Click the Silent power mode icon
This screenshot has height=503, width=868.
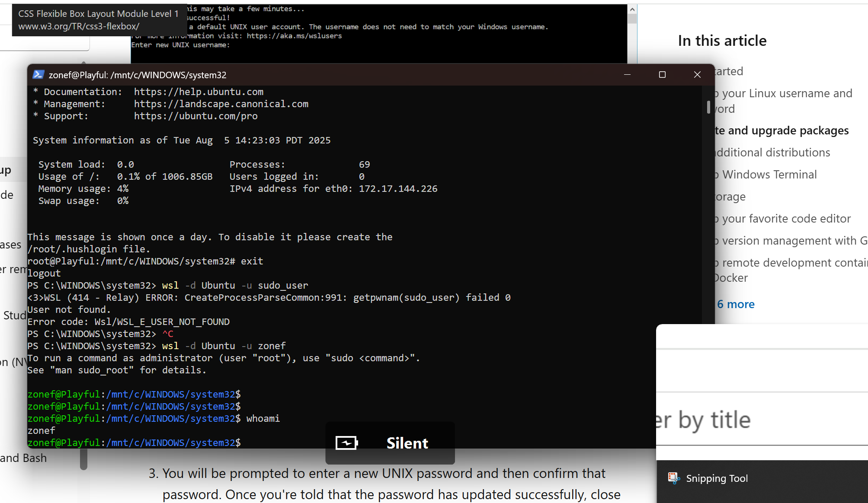(347, 443)
